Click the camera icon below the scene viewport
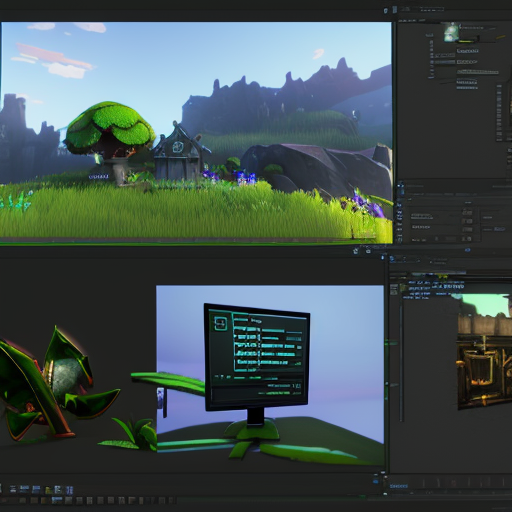512x512 pixels. [x=368, y=251]
